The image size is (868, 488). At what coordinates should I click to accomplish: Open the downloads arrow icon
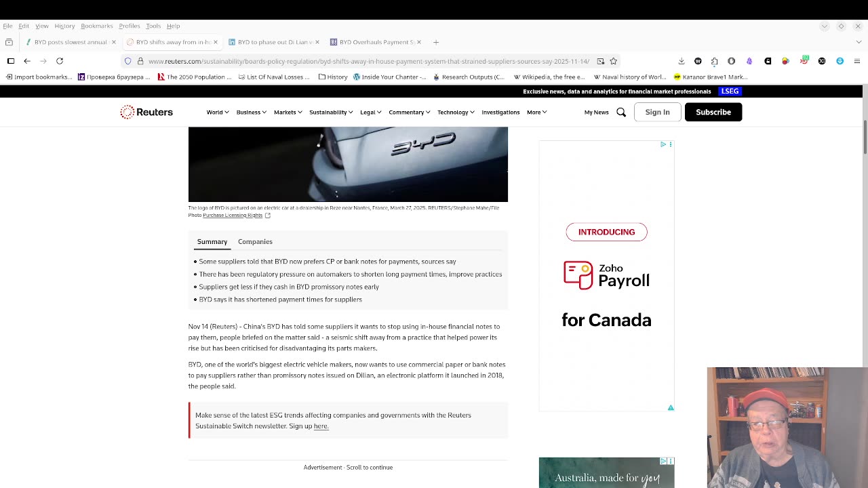click(682, 61)
